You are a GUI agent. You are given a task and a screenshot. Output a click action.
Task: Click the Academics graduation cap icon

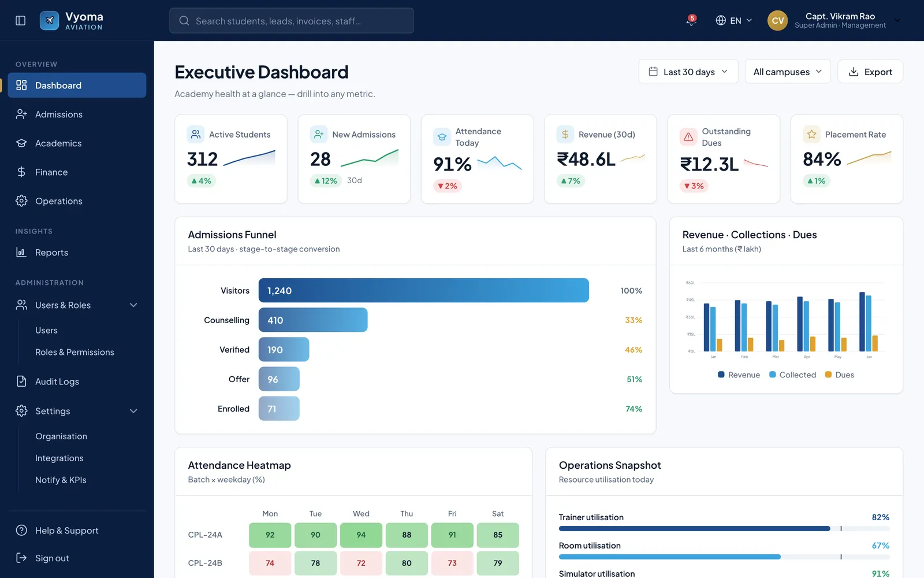21,143
